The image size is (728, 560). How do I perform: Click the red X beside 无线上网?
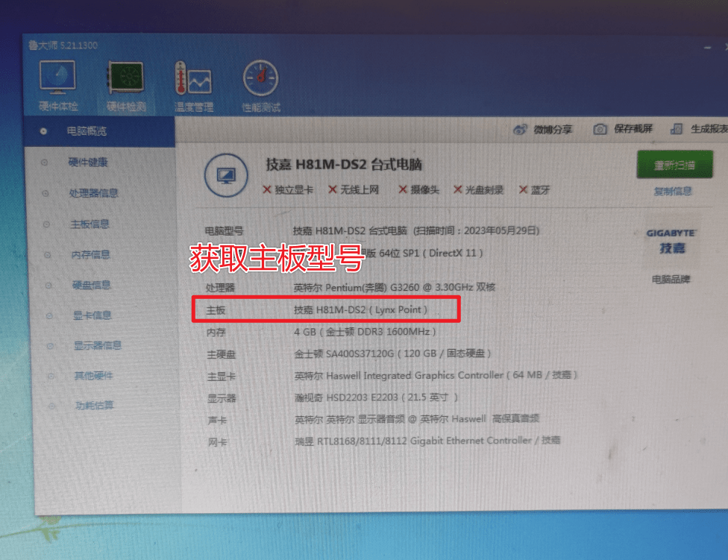(x=333, y=189)
